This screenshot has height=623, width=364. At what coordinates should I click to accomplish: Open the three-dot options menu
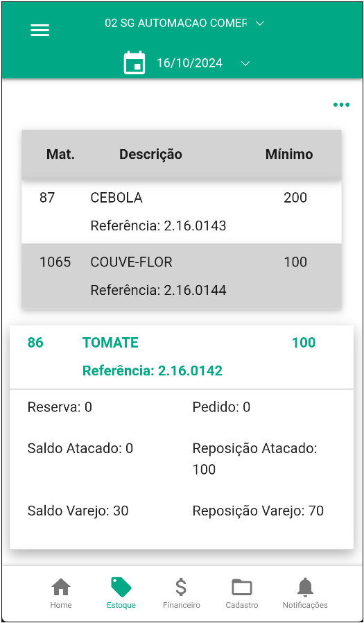(x=341, y=105)
